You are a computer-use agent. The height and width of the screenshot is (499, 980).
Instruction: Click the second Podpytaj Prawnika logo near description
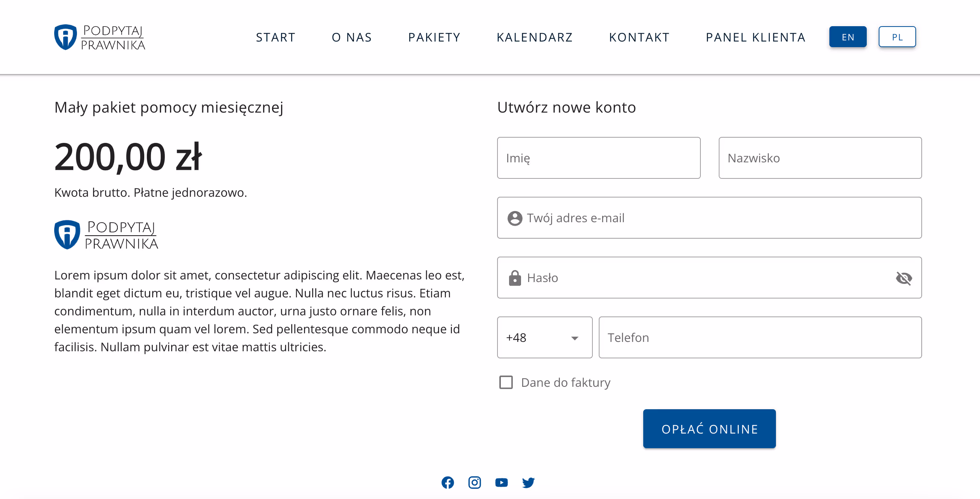(x=106, y=234)
